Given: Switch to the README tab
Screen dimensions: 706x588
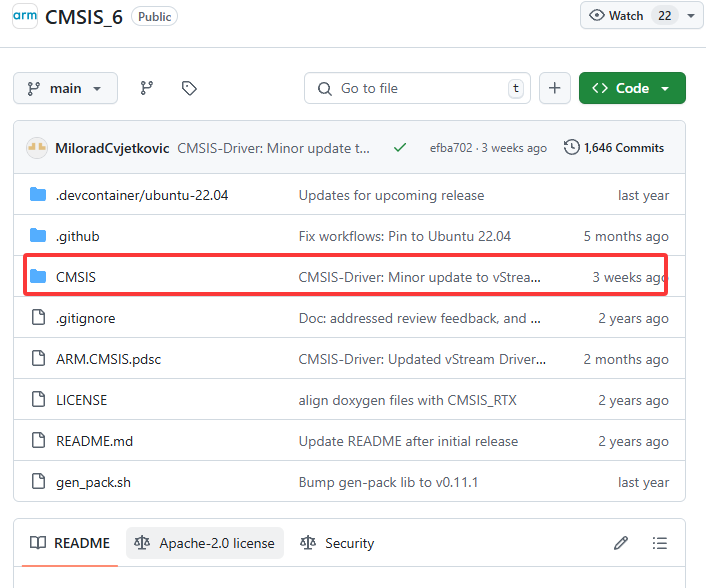Looking at the screenshot, I should tap(70, 543).
